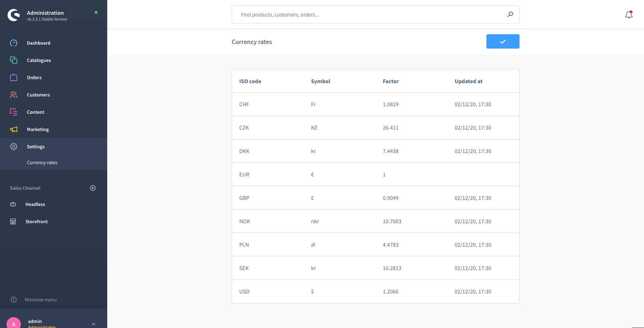Click the Settings gear icon

tap(14, 147)
